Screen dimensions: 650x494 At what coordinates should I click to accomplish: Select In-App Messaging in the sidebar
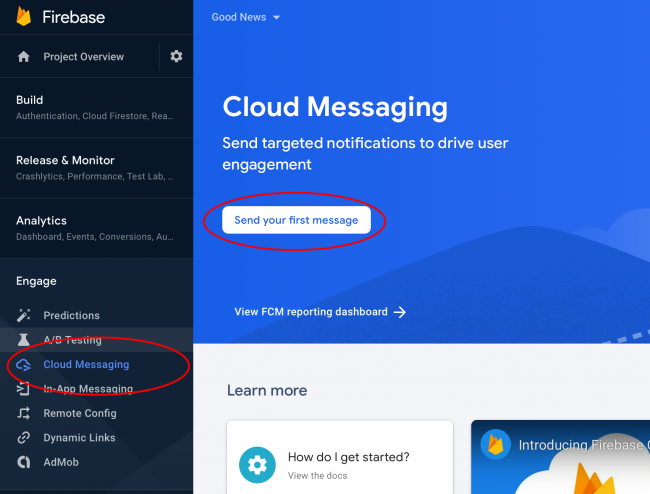pyautogui.click(x=96, y=389)
